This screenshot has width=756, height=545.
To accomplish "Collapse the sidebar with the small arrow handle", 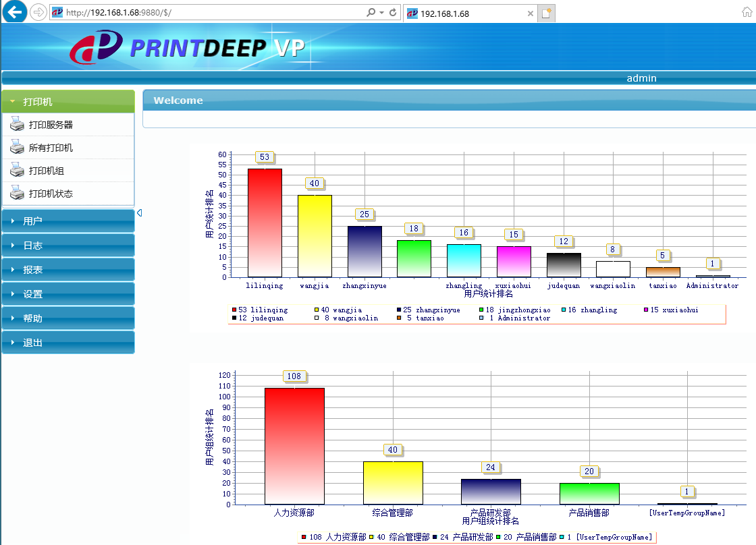I will pyautogui.click(x=139, y=213).
